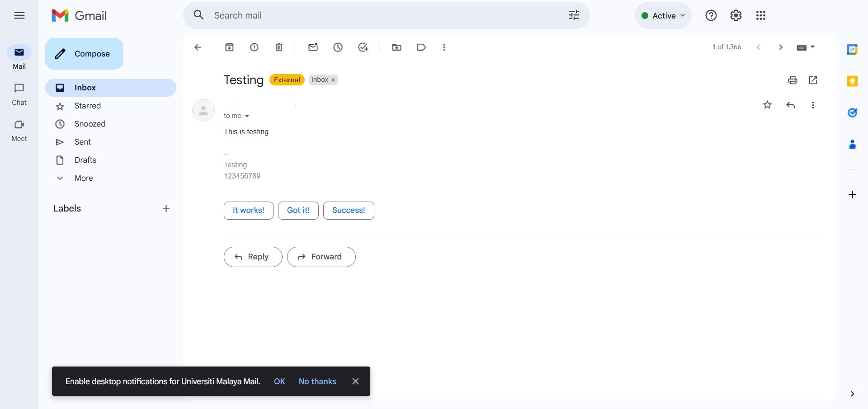This screenshot has height=409, width=868.
Task: Delete the open email
Action: (279, 47)
